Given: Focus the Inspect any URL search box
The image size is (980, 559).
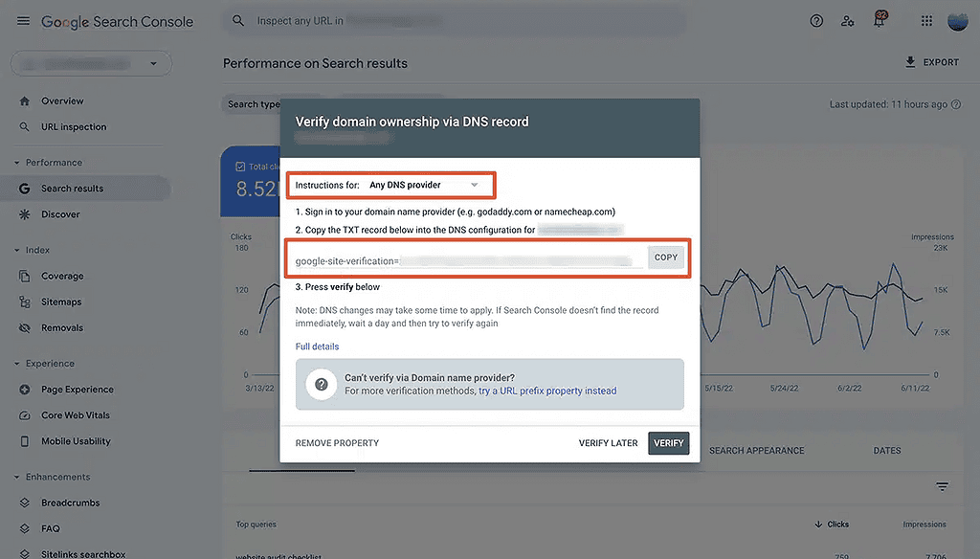Looking at the screenshot, I should pos(453,21).
